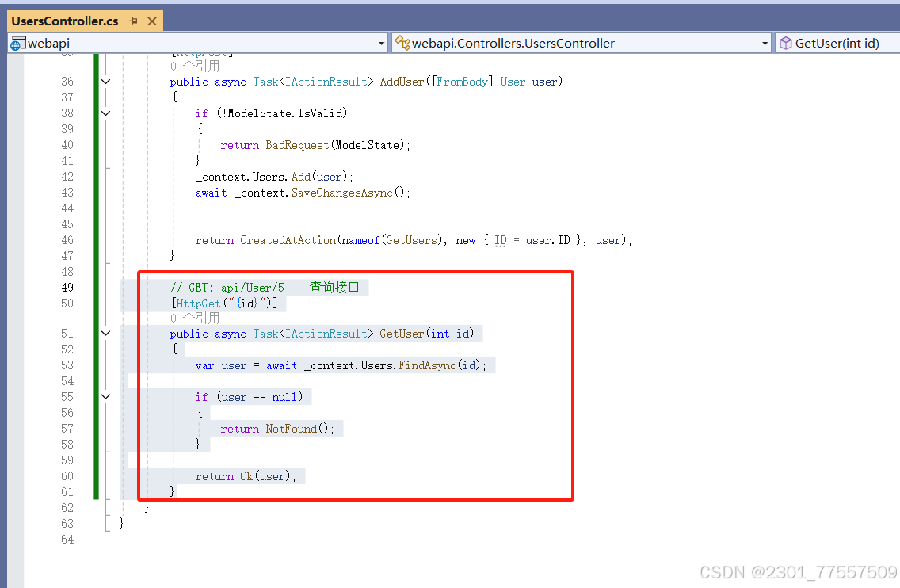900x588 pixels.
Task: Select the UsersController.cs tab
Action: coord(63,21)
